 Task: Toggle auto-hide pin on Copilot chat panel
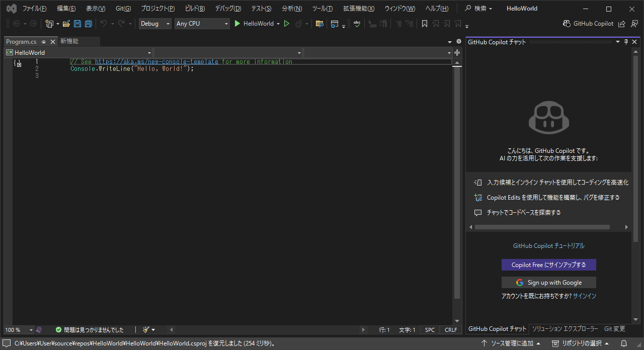pos(626,42)
